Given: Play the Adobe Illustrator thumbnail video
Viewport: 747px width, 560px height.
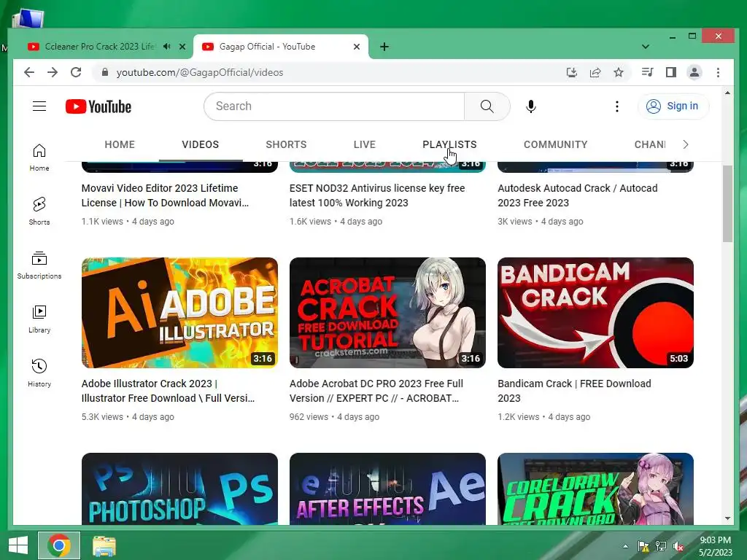Looking at the screenshot, I should pyautogui.click(x=179, y=312).
